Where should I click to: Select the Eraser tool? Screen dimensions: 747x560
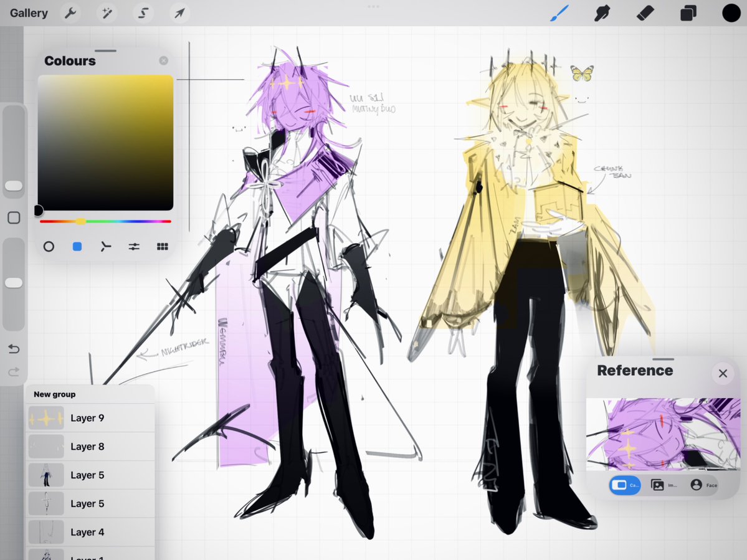645,13
